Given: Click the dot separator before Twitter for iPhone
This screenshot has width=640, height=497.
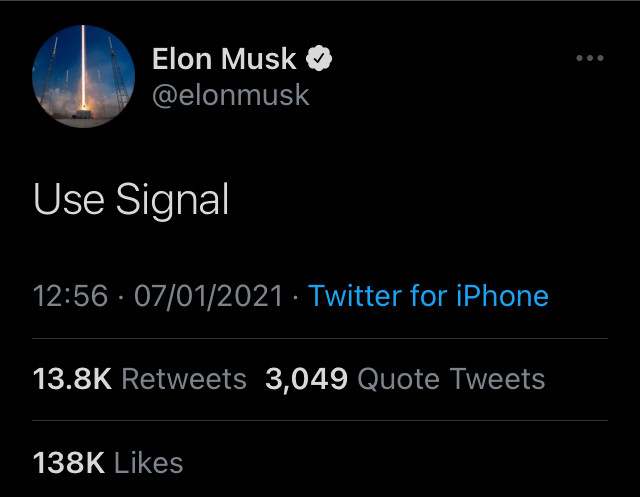Looking at the screenshot, I should [x=295, y=297].
